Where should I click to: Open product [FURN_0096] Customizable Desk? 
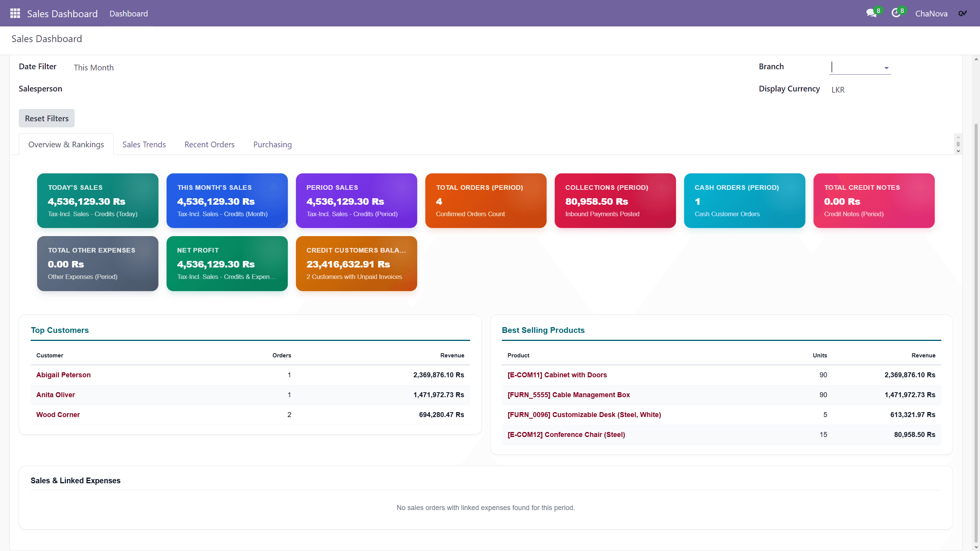[584, 415]
